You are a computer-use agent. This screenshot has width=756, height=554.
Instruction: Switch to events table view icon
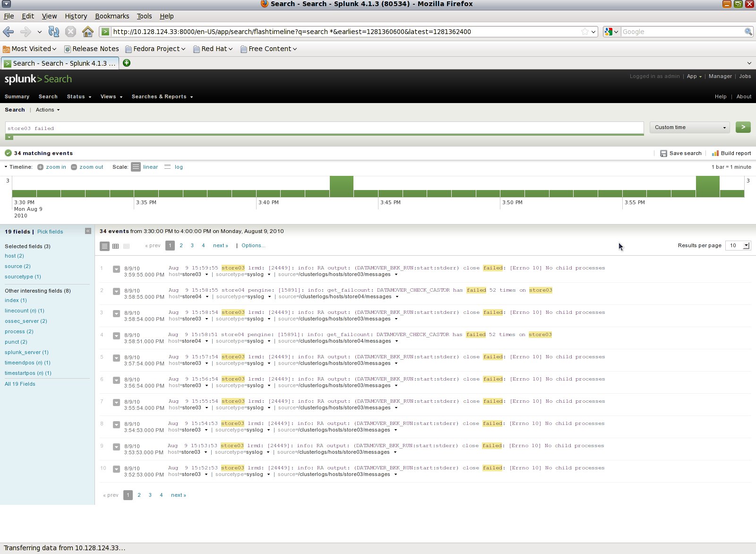(115, 246)
